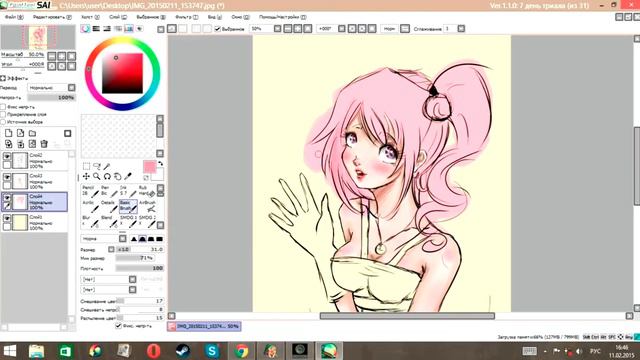Select the Blend tool
This screenshot has height=360, width=640.
click(x=109, y=222)
